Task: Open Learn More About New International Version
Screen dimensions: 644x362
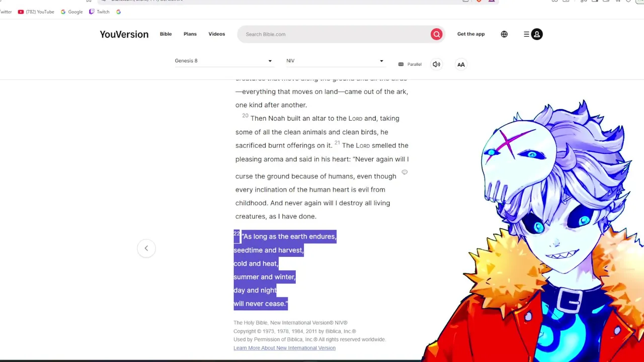Action: coord(284,348)
